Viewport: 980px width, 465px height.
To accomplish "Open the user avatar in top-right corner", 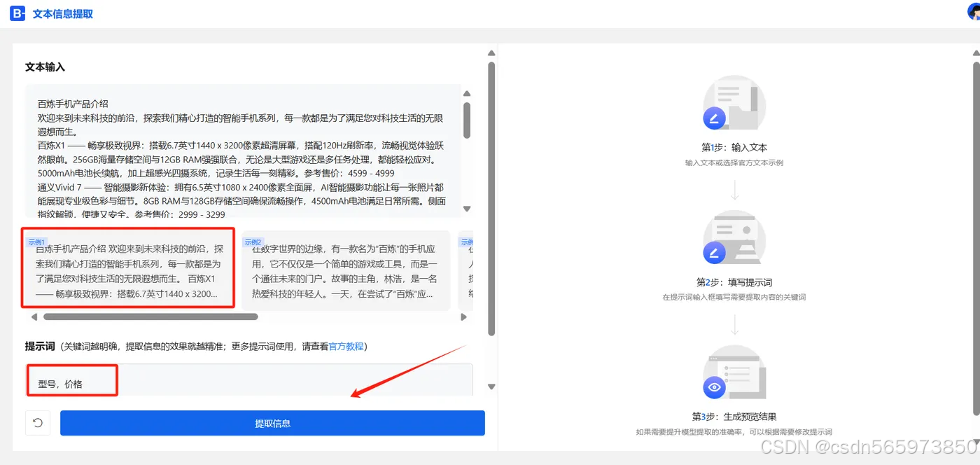I will tap(972, 9).
